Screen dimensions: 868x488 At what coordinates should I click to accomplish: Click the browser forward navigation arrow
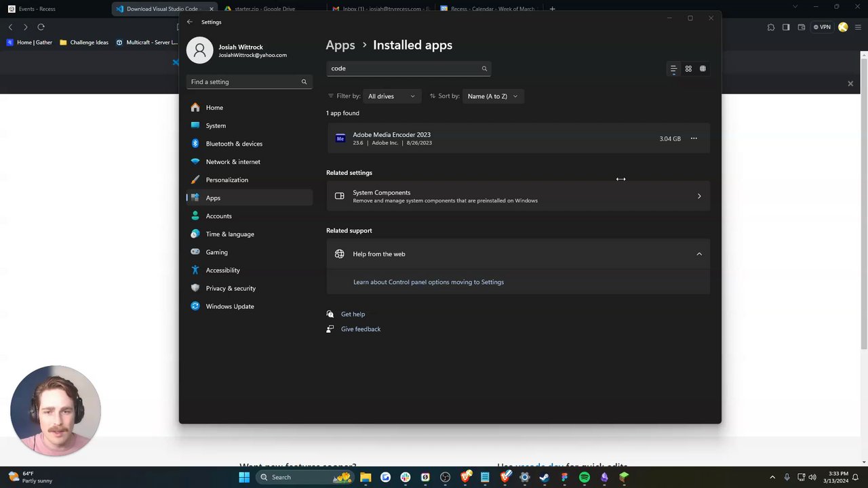26,27
